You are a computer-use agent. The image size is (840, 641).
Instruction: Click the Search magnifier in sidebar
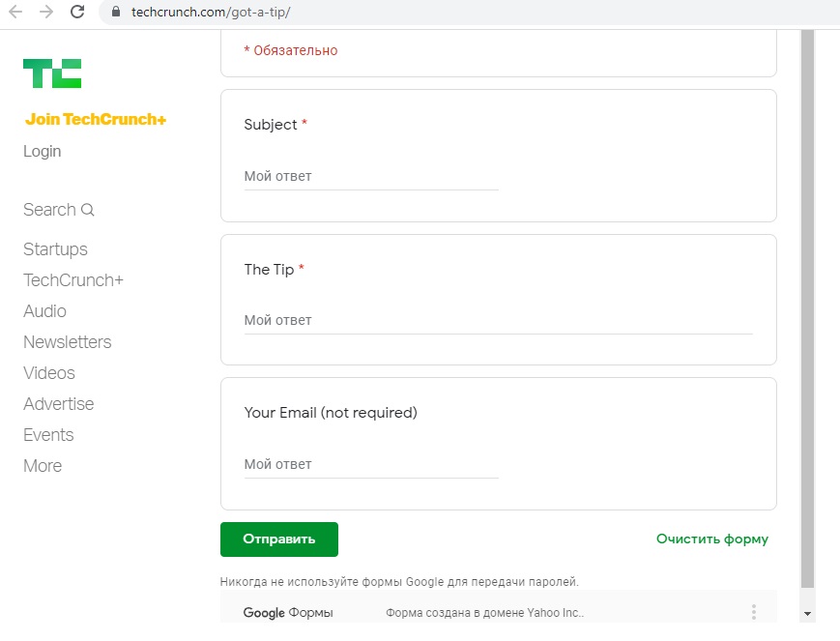(x=87, y=210)
